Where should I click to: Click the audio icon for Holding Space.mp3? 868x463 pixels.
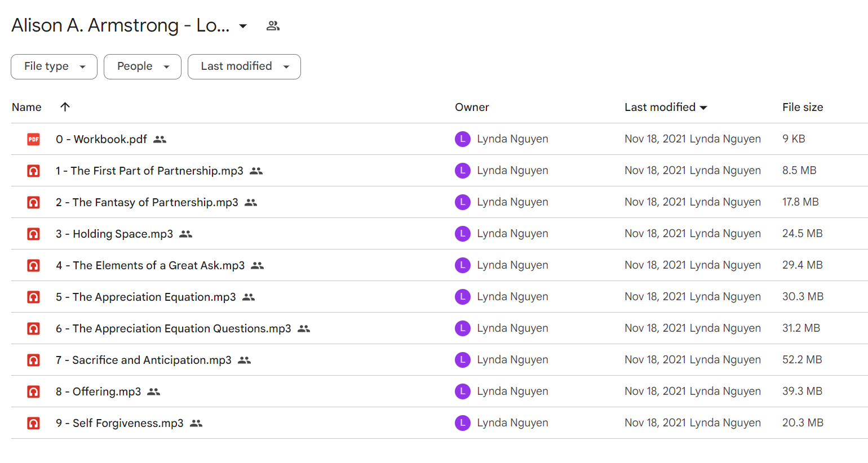tap(34, 234)
